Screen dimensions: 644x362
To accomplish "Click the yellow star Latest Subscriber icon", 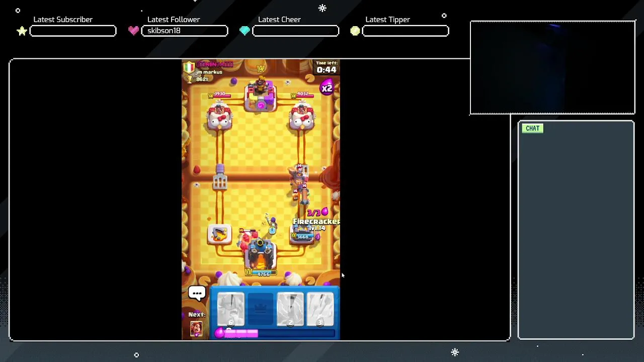I will click(22, 31).
